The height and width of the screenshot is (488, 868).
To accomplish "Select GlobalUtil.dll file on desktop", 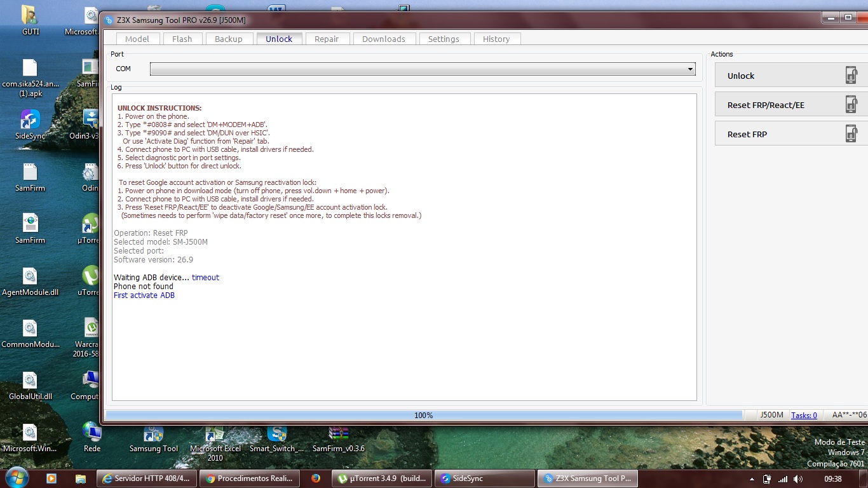I will point(31,385).
